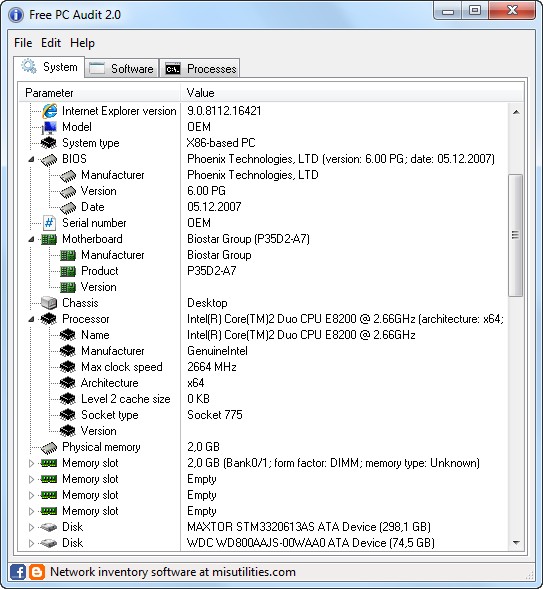Screen dimensions: 543x589
Task: Click the Parameter column header
Action: click(100, 93)
